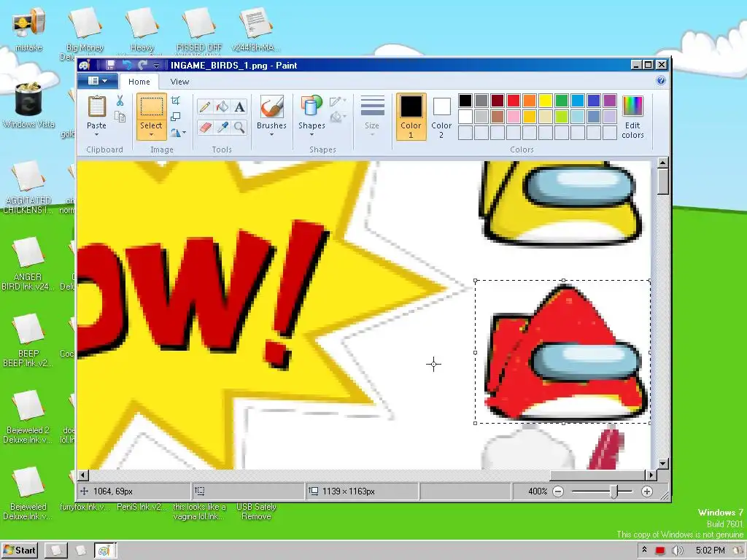
Task: Select the Pencil tool
Action: (x=205, y=106)
